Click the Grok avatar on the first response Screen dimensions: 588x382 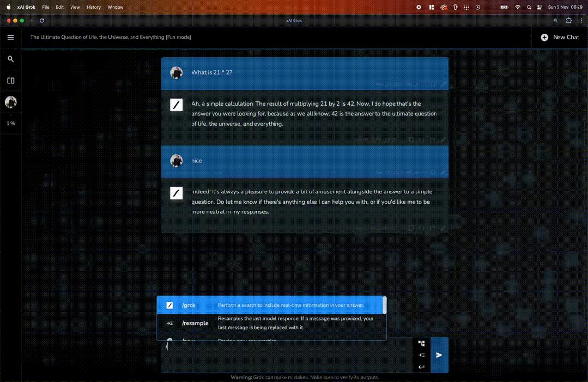176,105
